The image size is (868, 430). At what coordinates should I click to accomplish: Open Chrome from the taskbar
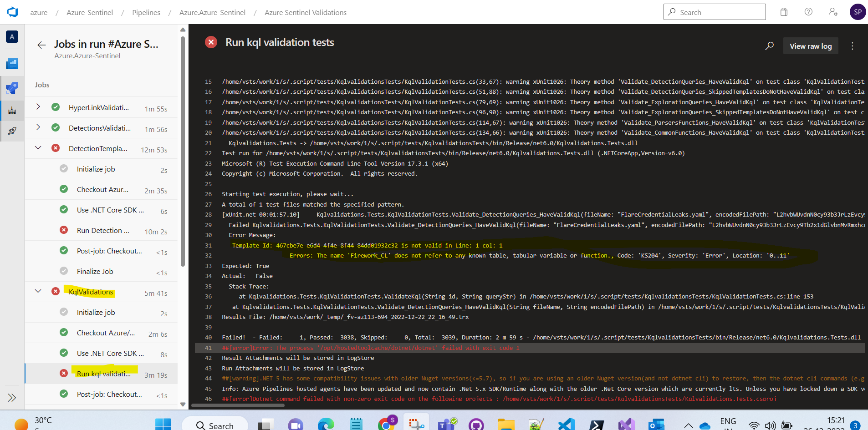coord(386,424)
